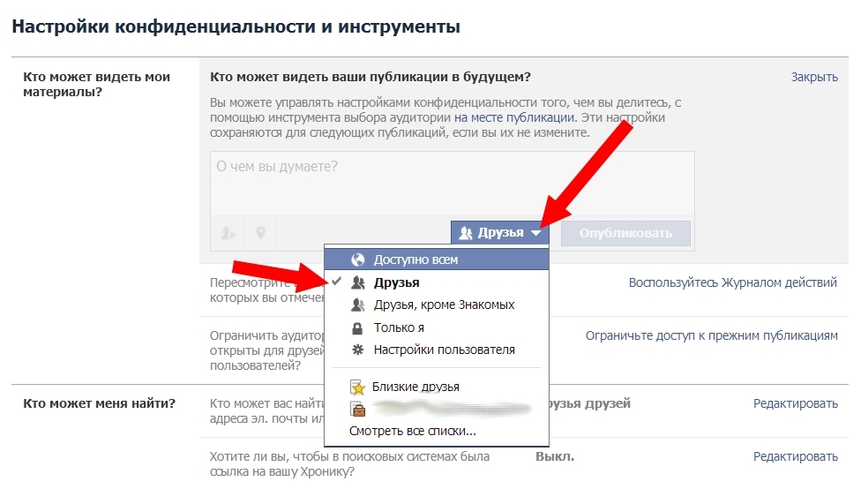Click the location pin icon in composer
Viewport: 868px width, 489px height.
260,233
